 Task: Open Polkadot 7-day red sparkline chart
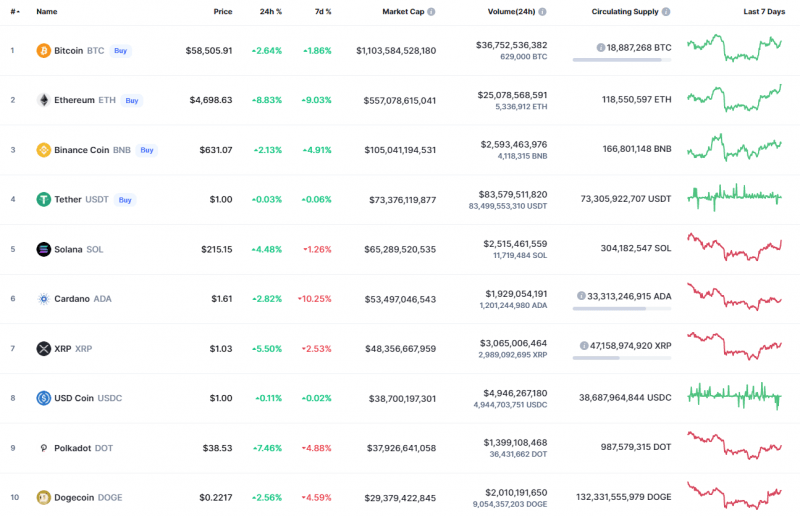pos(734,445)
